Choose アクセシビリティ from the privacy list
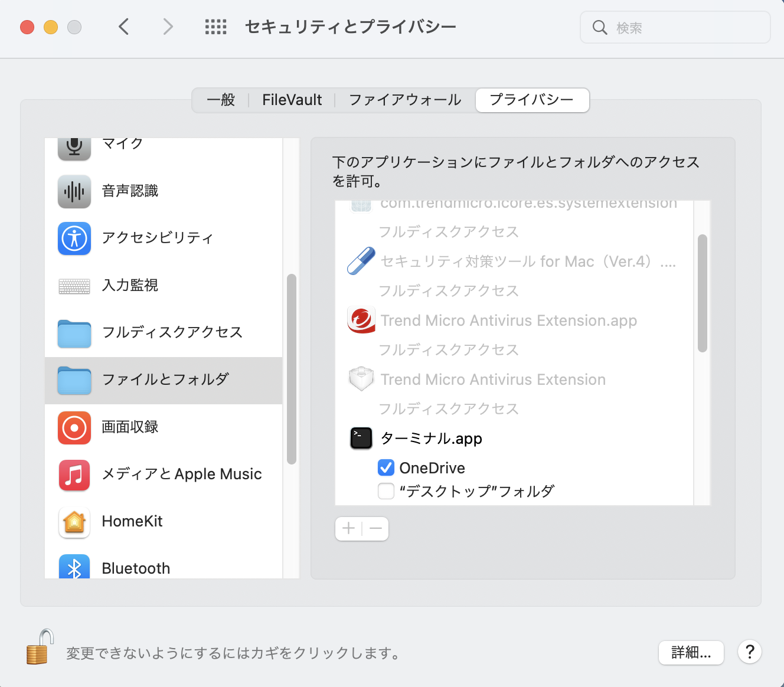This screenshot has height=687, width=784. coord(158,238)
